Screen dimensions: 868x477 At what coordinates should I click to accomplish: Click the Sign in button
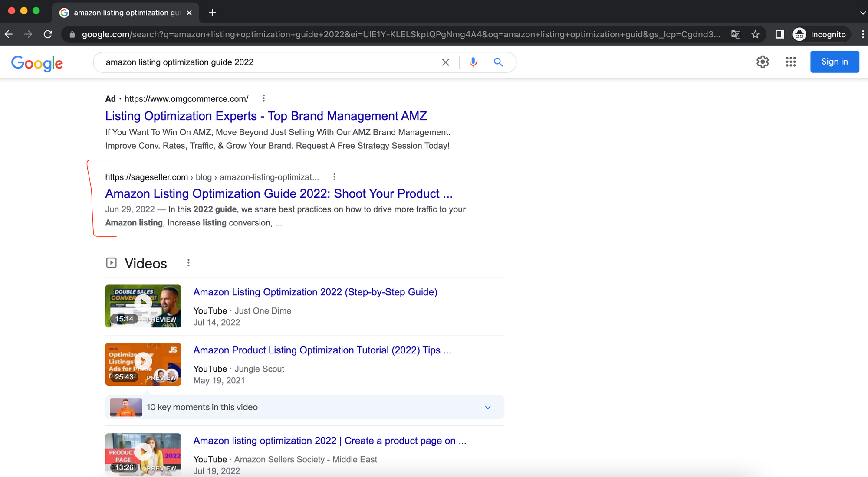[x=834, y=62]
